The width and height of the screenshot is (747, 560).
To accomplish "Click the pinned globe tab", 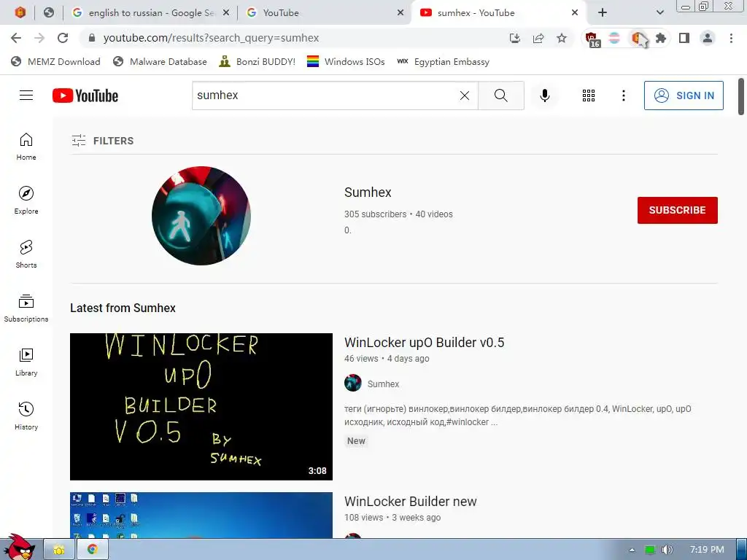I will coord(49,12).
